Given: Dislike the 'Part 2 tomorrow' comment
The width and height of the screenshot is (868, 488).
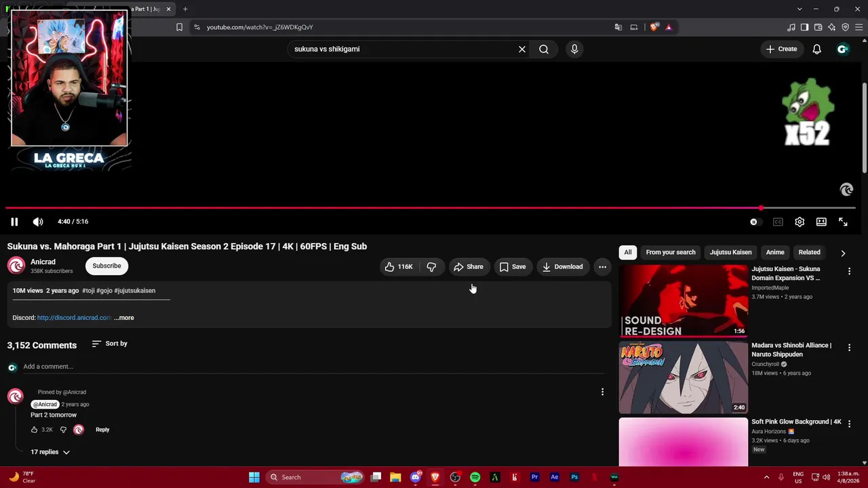Looking at the screenshot, I should (x=63, y=430).
